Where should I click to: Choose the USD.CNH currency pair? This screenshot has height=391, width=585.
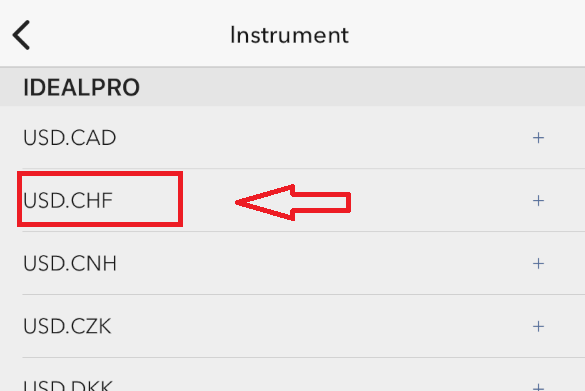tap(70, 263)
